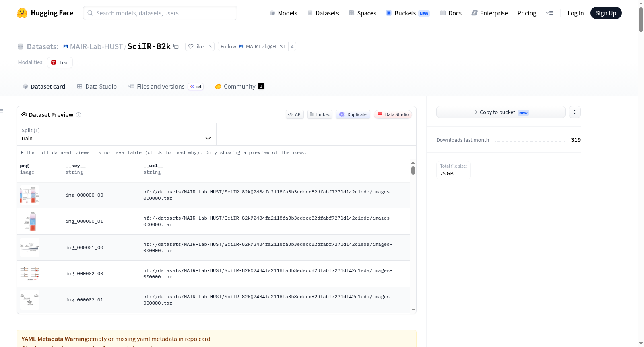The width and height of the screenshot is (644, 347).
Task: Click the Datasets breadcrumb label
Action: click(42, 46)
